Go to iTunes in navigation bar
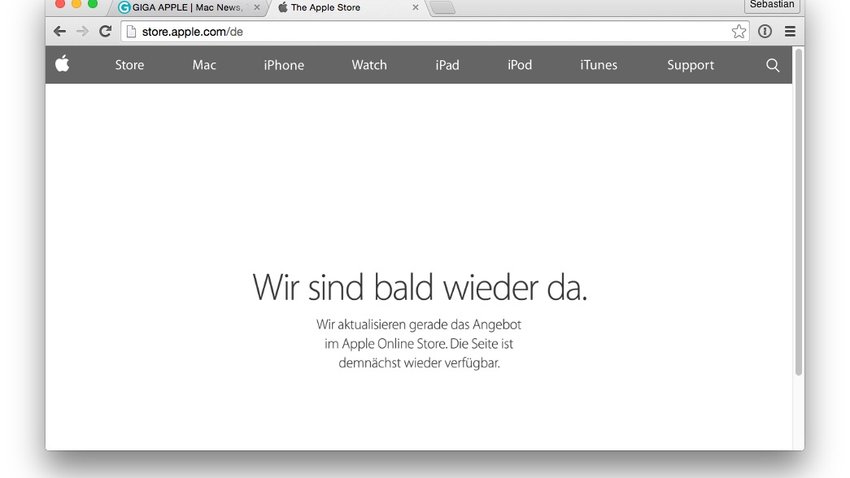Screen dimensions: 850x478 [598, 65]
